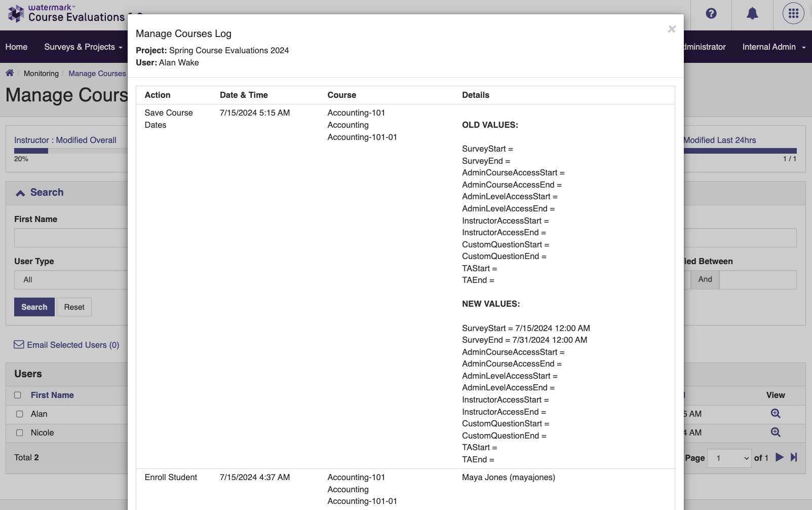Collapse the Search panel chevron
This screenshot has height=510, width=812.
pos(20,193)
